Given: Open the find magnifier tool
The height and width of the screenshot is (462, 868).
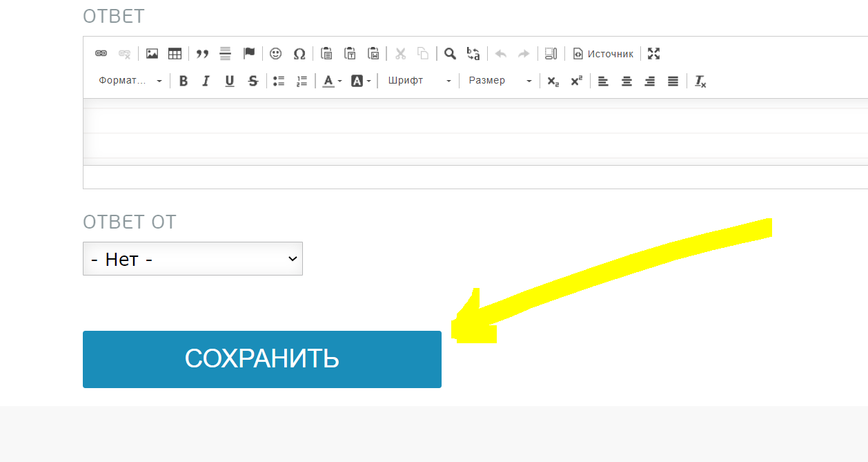Looking at the screenshot, I should pyautogui.click(x=450, y=54).
